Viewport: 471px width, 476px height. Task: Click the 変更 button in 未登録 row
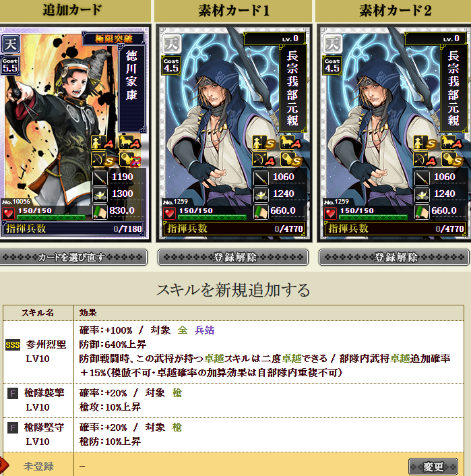pyautogui.click(x=433, y=467)
